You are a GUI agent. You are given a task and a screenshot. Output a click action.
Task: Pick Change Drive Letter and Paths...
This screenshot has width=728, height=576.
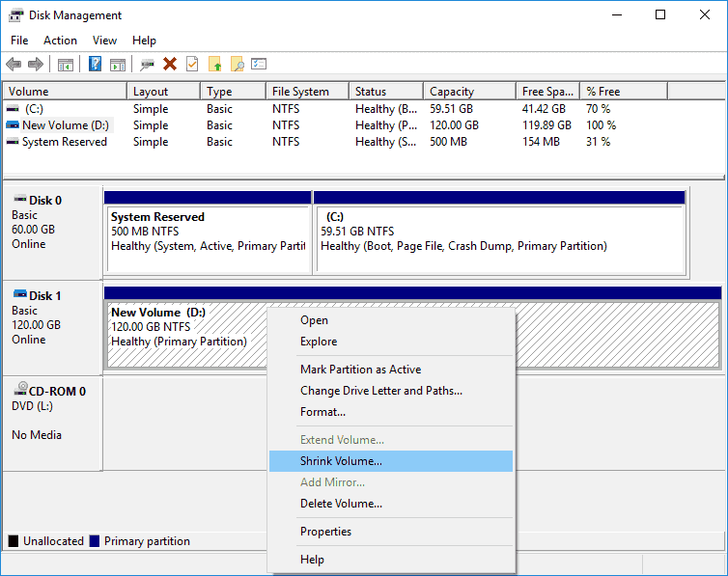(x=380, y=391)
